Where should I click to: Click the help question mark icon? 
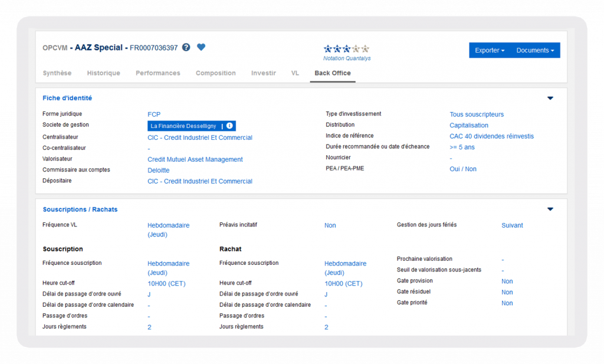point(186,48)
